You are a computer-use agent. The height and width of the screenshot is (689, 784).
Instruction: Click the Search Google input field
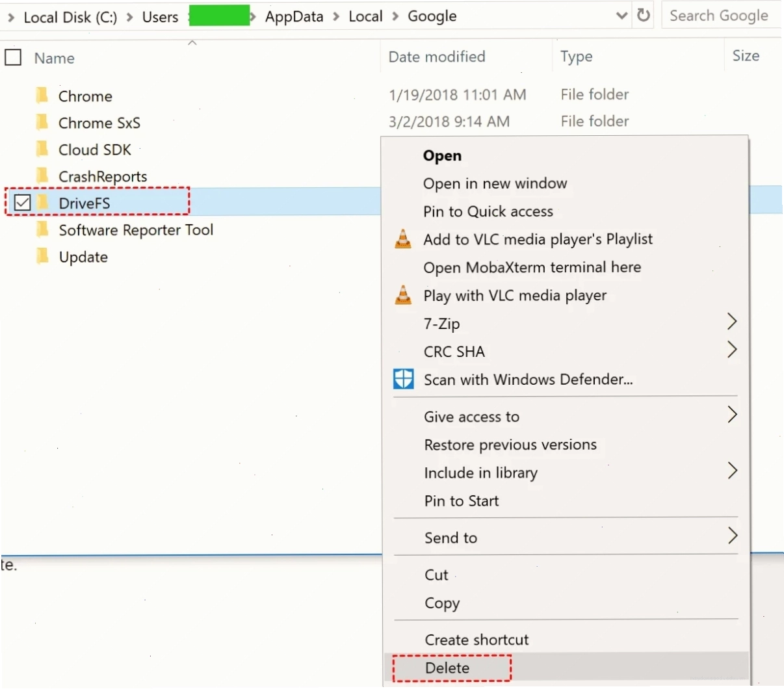pos(720,15)
